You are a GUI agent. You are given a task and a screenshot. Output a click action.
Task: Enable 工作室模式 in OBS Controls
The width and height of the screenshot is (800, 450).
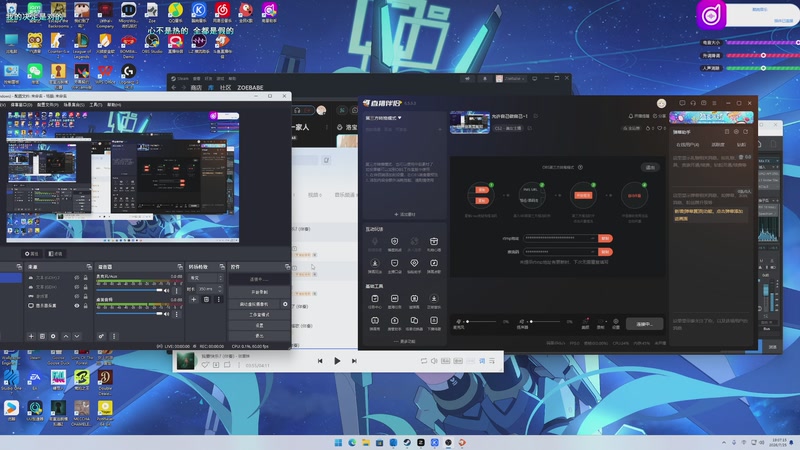(x=260, y=315)
